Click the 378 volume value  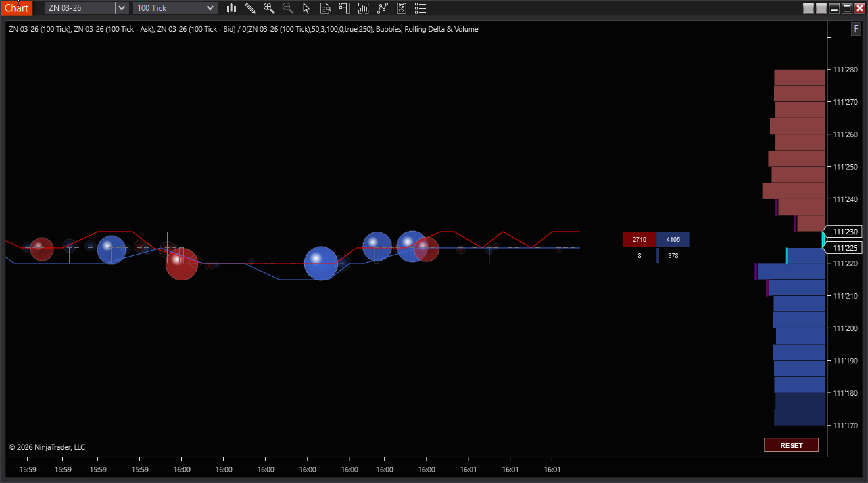point(673,256)
